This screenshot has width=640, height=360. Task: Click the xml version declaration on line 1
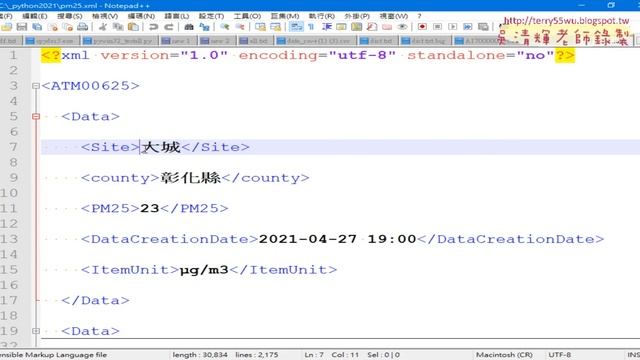pyautogui.click(x=308, y=55)
